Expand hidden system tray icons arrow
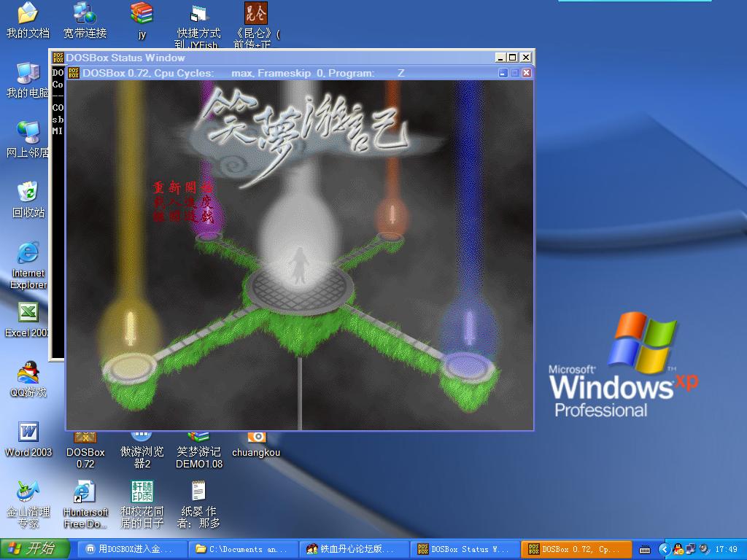The width and height of the screenshot is (747, 560). click(664, 549)
